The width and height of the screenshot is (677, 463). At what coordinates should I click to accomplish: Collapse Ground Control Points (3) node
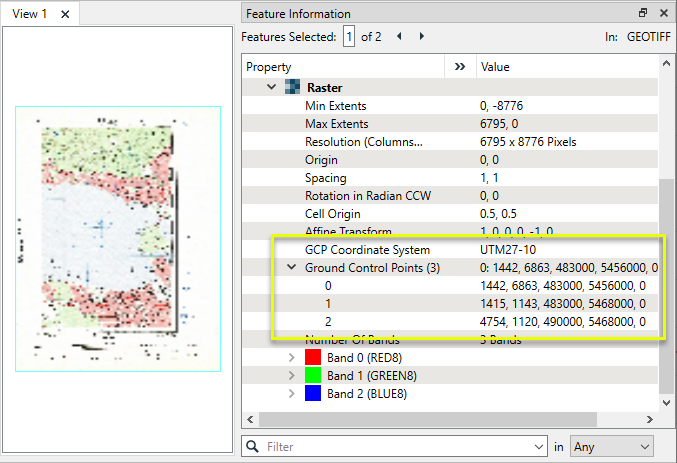click(x=291, y=268)
